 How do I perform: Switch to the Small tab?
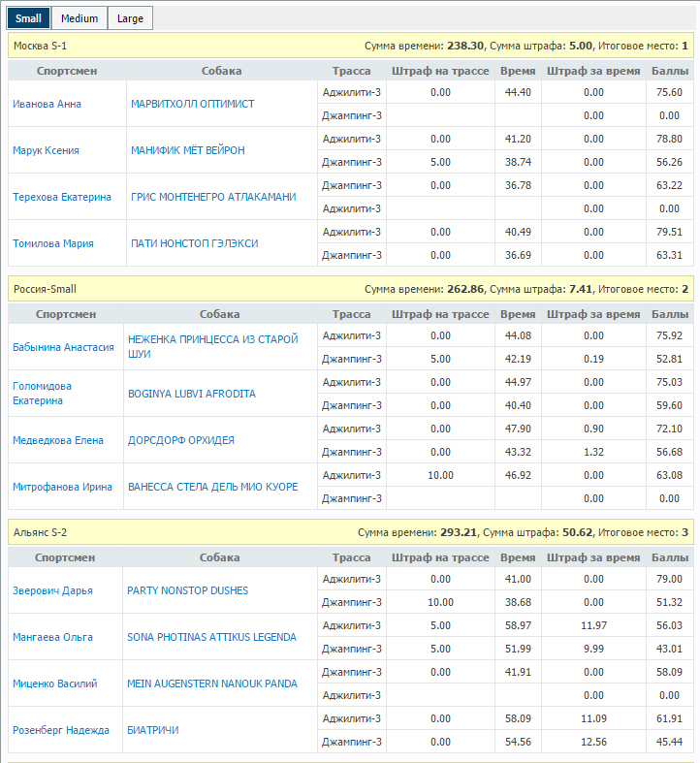pos(29,18)
